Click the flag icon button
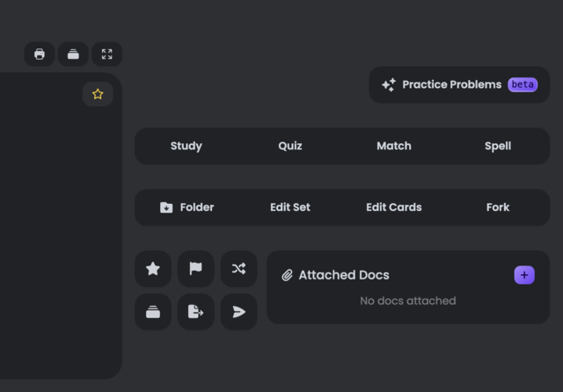This screenshot has width=563, height=392. pos(195,269)
